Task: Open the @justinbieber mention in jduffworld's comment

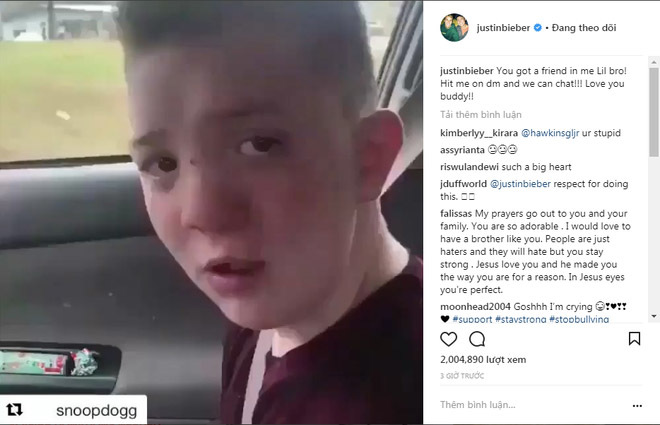Action: click(x=520, y=184)
